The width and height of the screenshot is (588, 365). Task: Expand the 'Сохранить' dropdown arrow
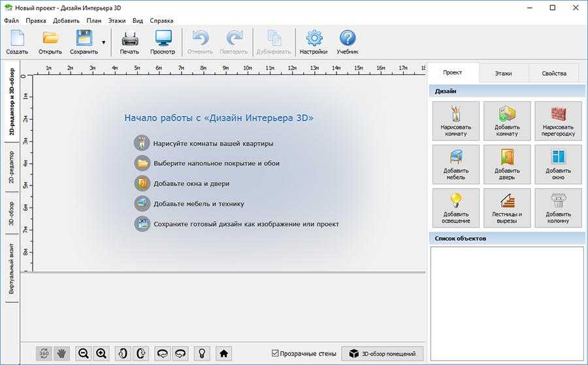[103, 43]
